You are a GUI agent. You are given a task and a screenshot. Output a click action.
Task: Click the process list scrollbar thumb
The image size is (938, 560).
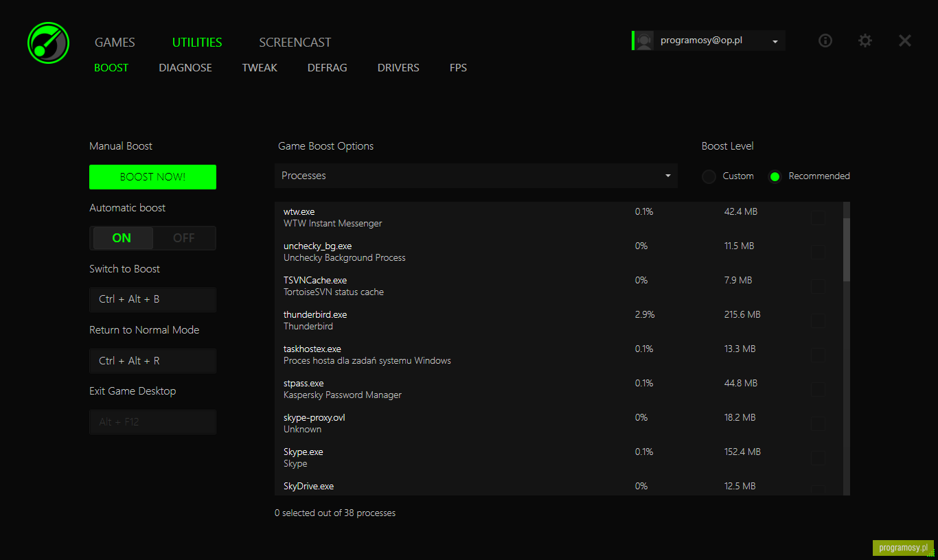pyautogui.click(x=847, y=250)
